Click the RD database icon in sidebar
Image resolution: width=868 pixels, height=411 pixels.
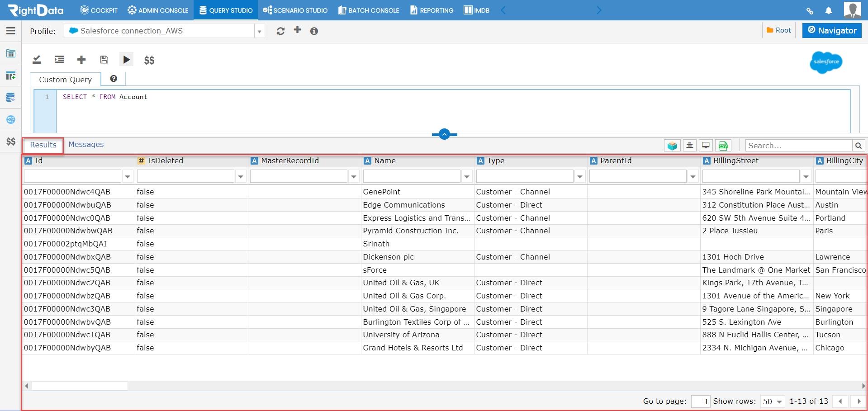(10, 97)
